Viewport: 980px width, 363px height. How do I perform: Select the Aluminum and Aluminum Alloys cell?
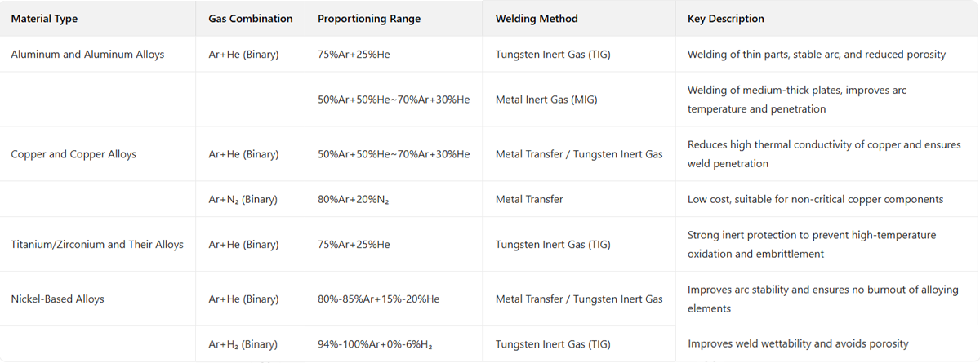point(87,55)
